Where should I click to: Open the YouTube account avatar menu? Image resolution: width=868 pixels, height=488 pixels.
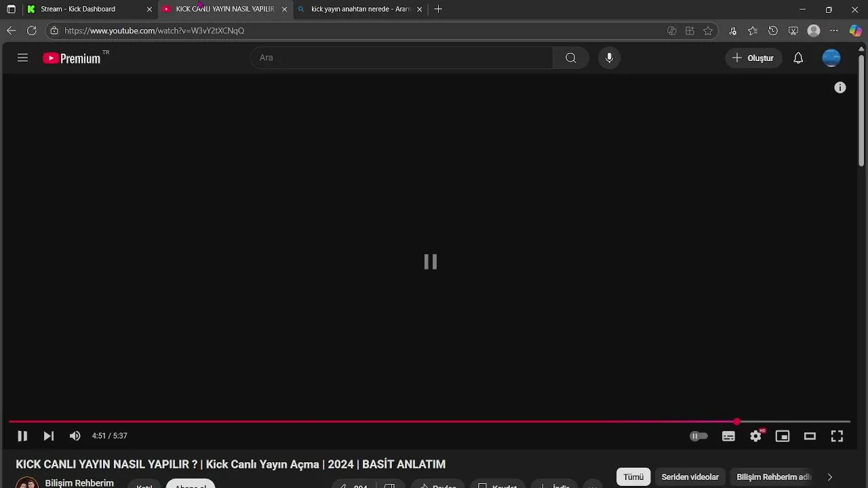pyautogui.click(x=831, y=58)
